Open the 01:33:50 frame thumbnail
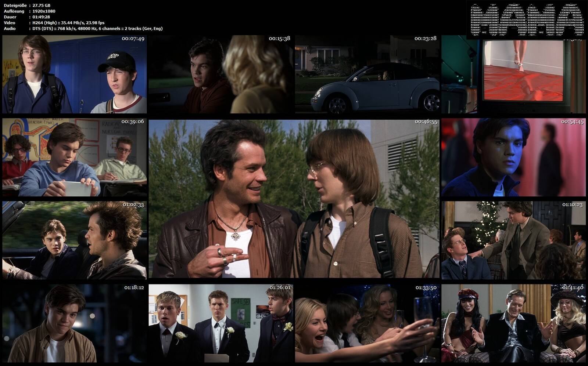Image resolution: width=588 pixels, height=366 pixels. coord(367,323)
